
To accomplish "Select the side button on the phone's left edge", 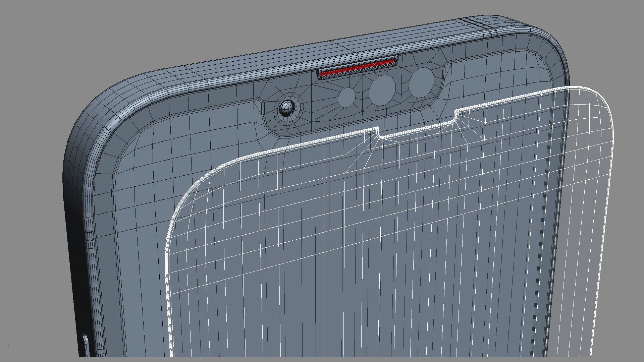I will [x=86, y=345].
